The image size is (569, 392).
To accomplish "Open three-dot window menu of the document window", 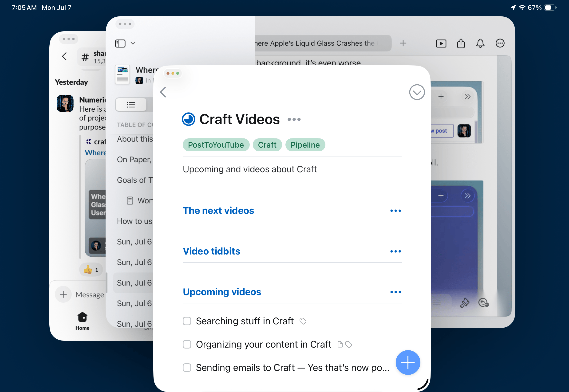I will 125,24.
